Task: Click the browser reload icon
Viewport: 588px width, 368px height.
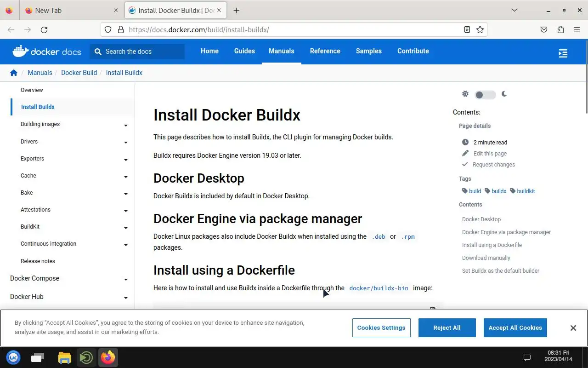Action: click(x=44, y=29)
